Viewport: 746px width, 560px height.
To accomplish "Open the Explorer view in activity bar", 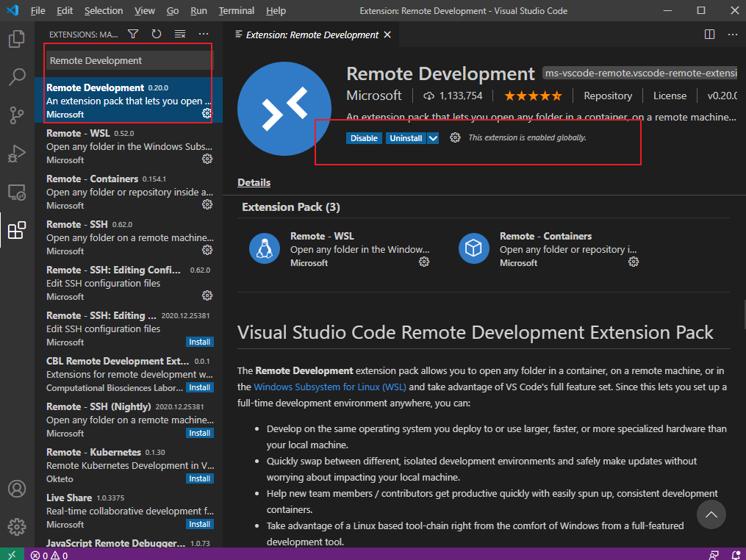I will click(x=17, y=38).
